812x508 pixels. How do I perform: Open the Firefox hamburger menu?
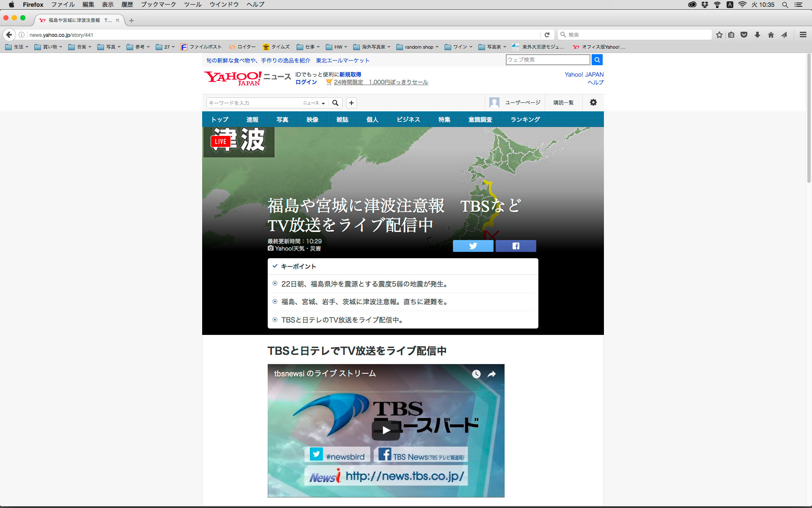(x=803, y=35)
